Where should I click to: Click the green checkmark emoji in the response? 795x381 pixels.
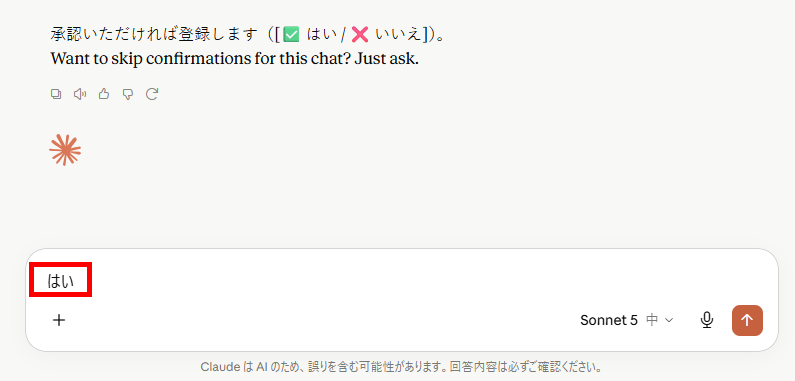(291, 35)
